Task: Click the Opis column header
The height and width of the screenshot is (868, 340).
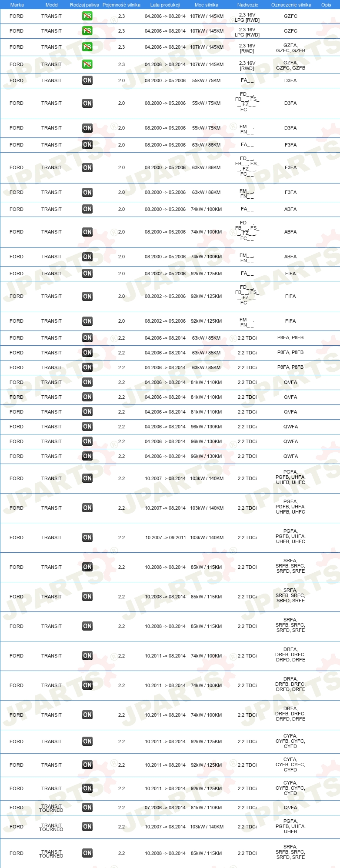Action: tap(326, 5)
